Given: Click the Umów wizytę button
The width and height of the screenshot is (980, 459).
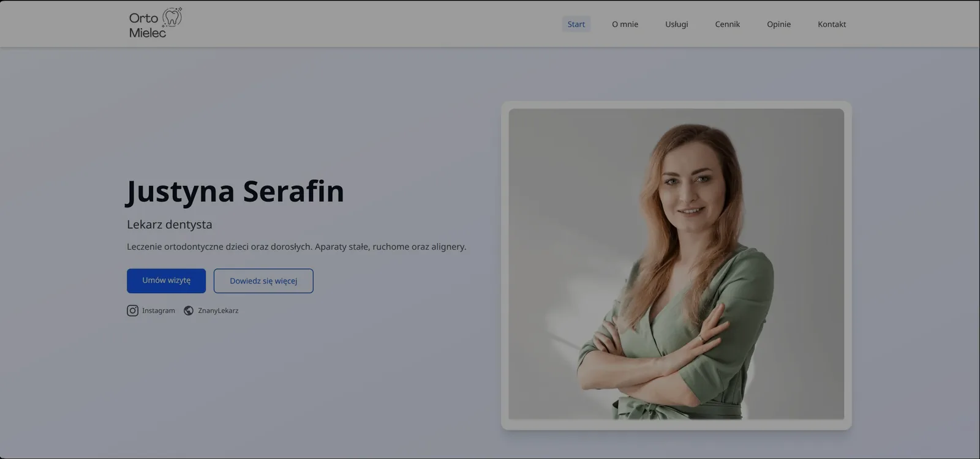Looking at the screenshot, I should tap(166, 281).
